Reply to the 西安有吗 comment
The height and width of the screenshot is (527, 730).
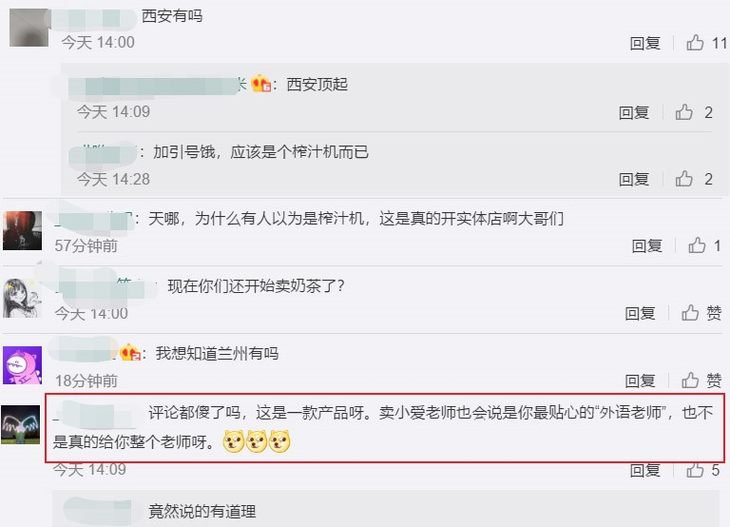pos(645,43)
